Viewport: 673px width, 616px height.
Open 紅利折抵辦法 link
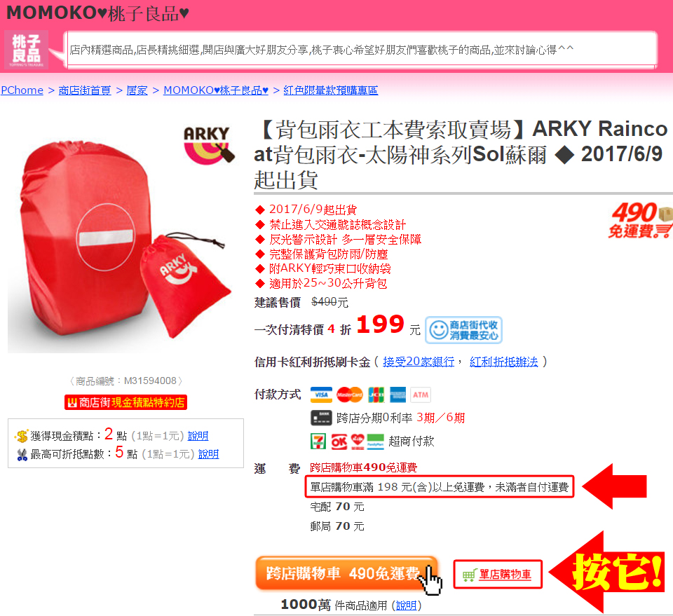click(x=503, y=362)
